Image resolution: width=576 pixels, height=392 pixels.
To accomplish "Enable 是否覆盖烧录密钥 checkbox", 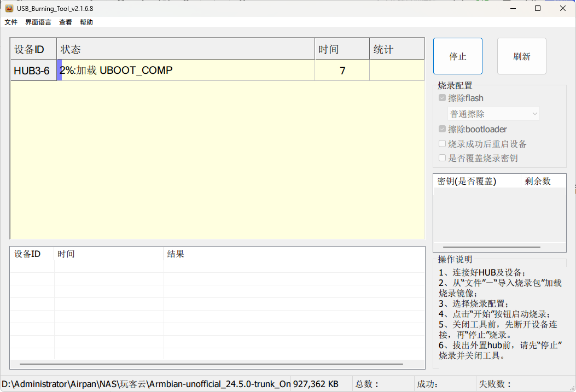I will pyautogui.click(x=443, y=158).
